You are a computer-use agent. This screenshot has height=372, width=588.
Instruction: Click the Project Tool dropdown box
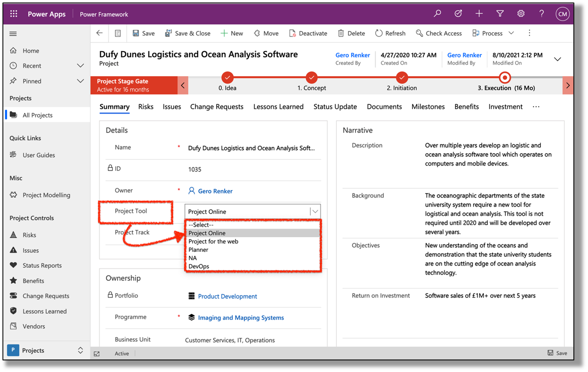coord(253,211)
